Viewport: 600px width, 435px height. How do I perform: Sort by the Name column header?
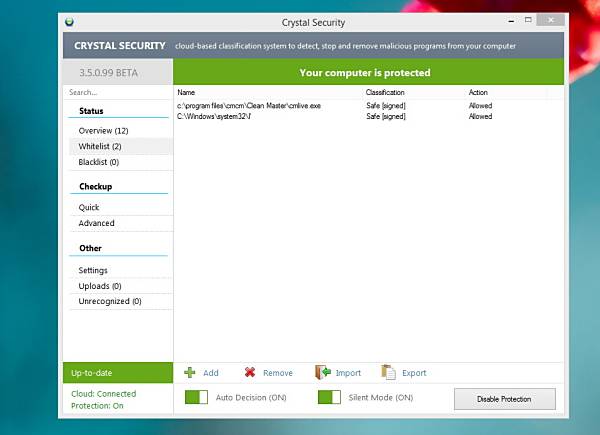(x=186, y=92)
